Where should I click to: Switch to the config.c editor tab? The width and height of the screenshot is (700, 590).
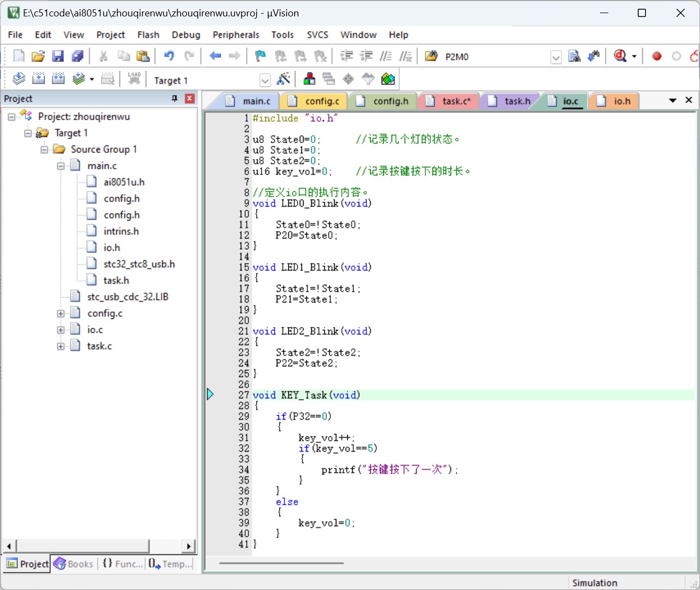315,101
